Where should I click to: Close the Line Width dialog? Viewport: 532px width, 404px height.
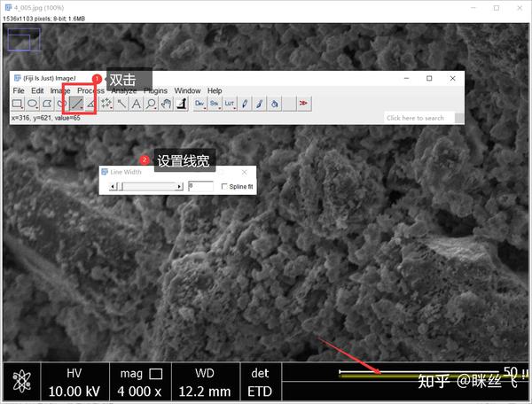pyautogui.click(x=245, y=172)
